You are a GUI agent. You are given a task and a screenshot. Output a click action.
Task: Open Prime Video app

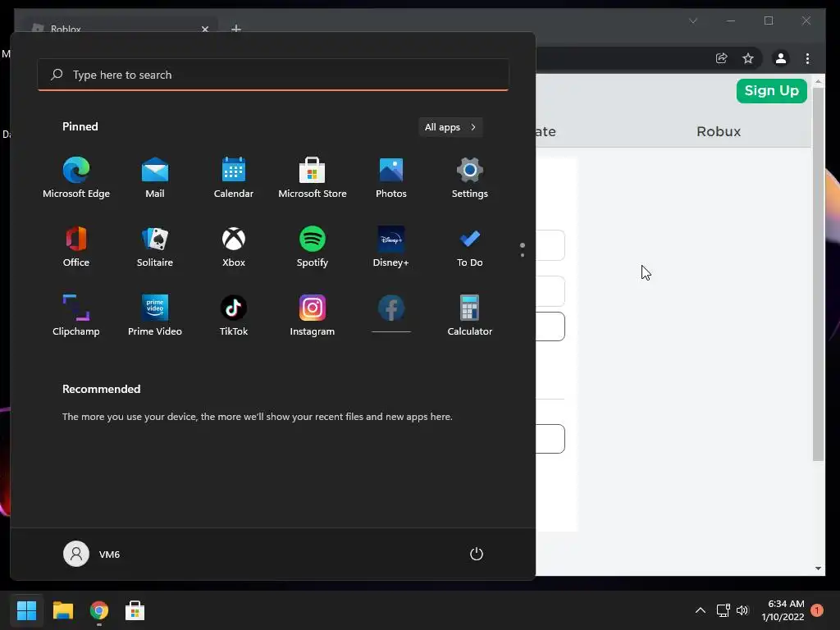pyautogui.click(x=155, y=316)
